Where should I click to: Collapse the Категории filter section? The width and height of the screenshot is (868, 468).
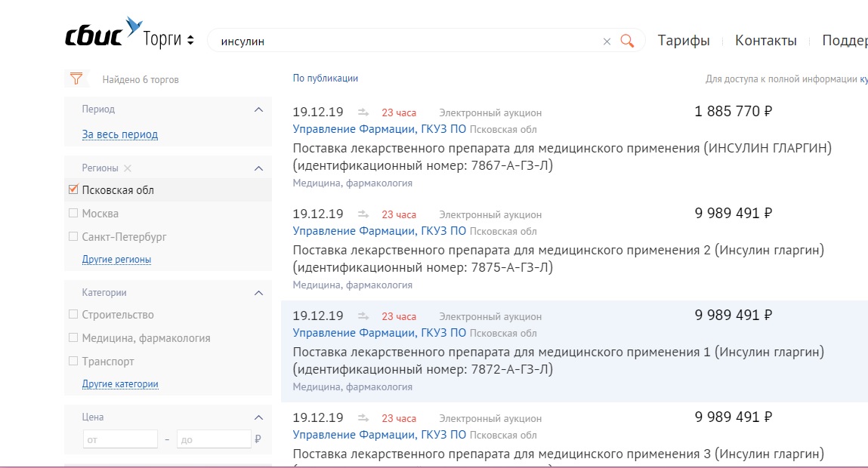point(258,293)
